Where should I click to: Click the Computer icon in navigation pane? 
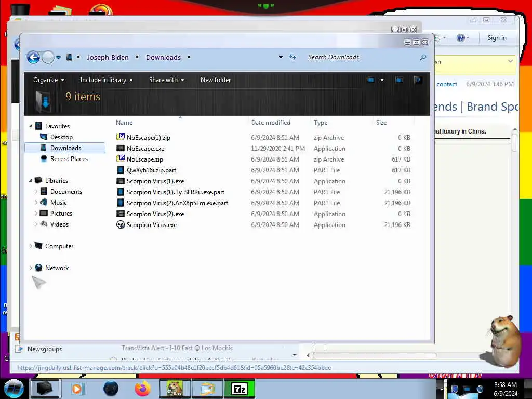point(38,246)
